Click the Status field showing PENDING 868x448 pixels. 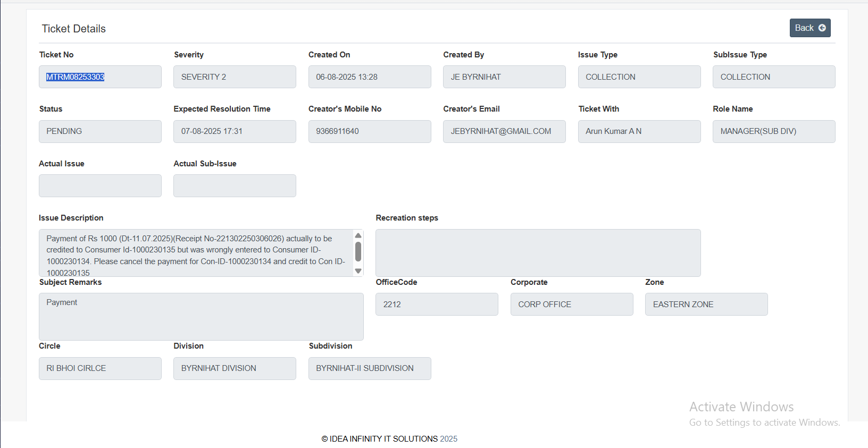[100, 131]
